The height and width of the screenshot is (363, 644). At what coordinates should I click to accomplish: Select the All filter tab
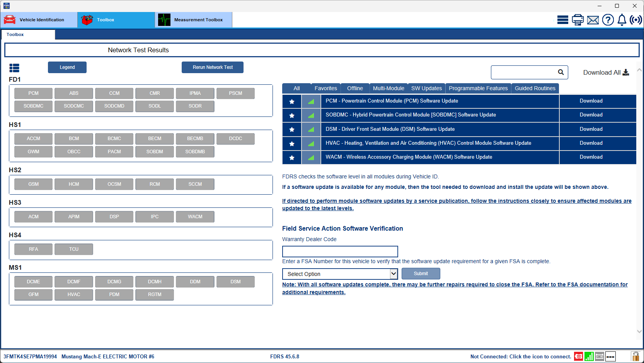[x=296, y=88]
